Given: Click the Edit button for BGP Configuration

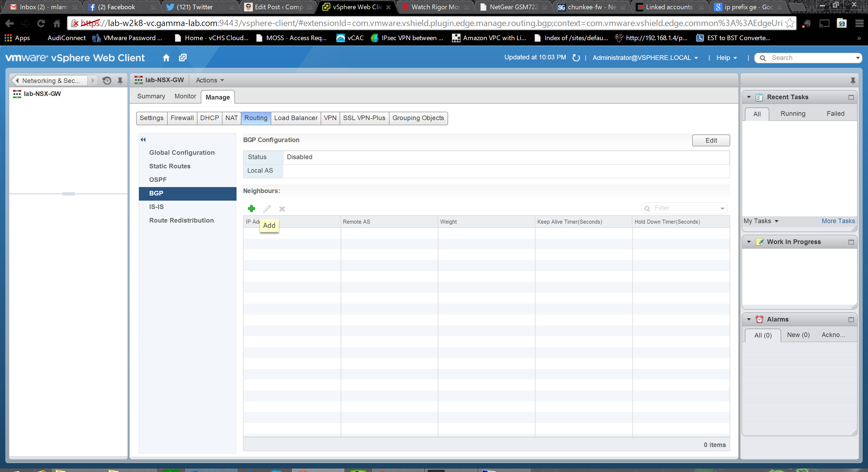Looking at the screenshot, I should 711,140.
